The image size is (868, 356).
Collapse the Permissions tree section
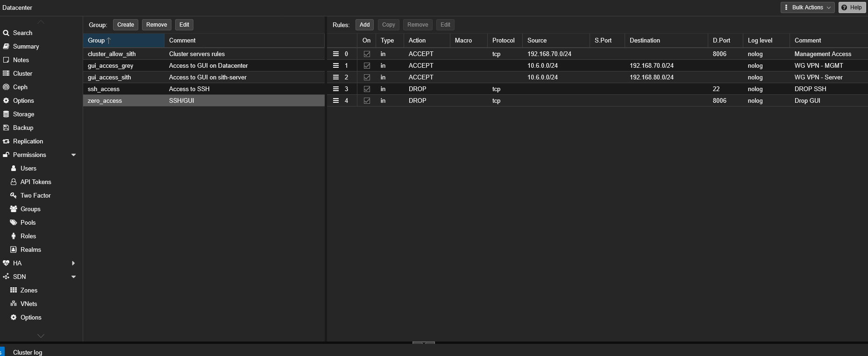[73, 155]
